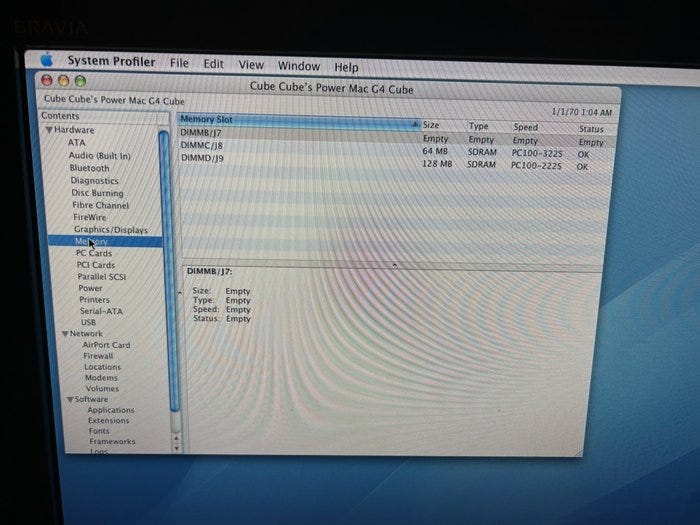The width and height of the screenshot is (700, 525).
Task: Select FireWire in the sidebar
Action: click(90, 217)
